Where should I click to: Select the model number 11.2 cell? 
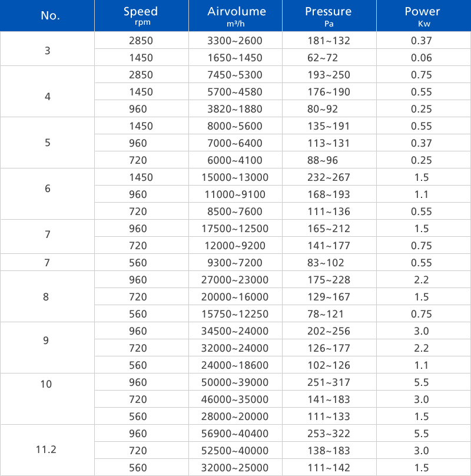tap(47, 449)
